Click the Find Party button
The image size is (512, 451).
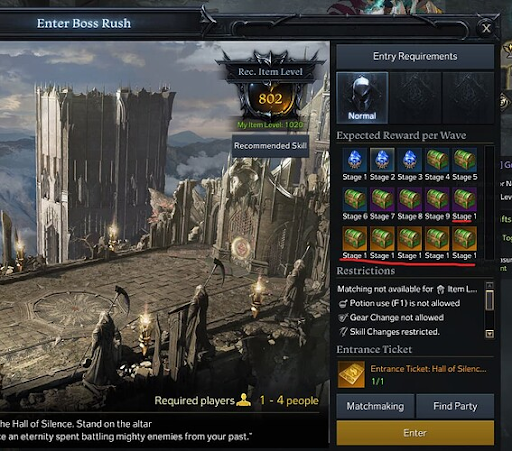[455, 406]
